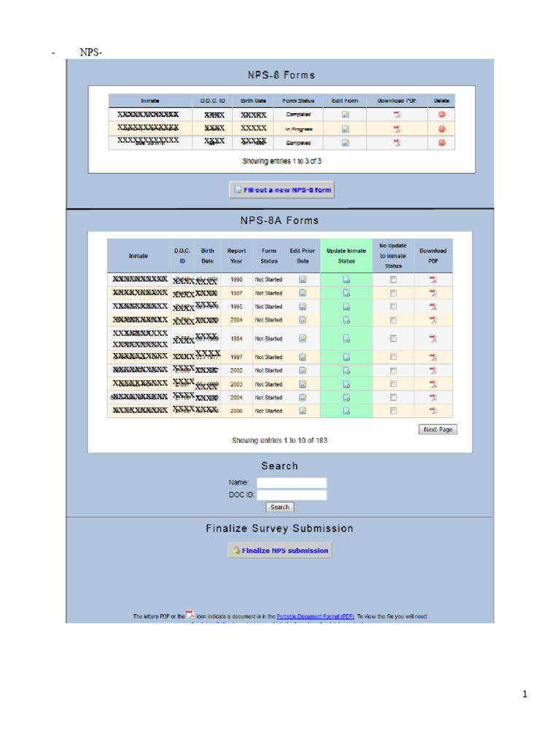Edit prior data for the 1995 report row
Screen dimensions: 560x747
coord(303,306)
